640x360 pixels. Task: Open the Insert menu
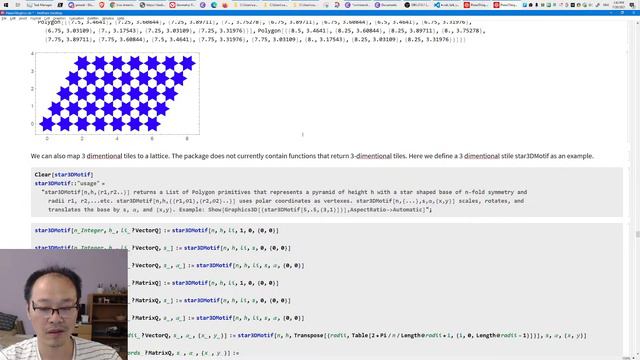(23, 18)
